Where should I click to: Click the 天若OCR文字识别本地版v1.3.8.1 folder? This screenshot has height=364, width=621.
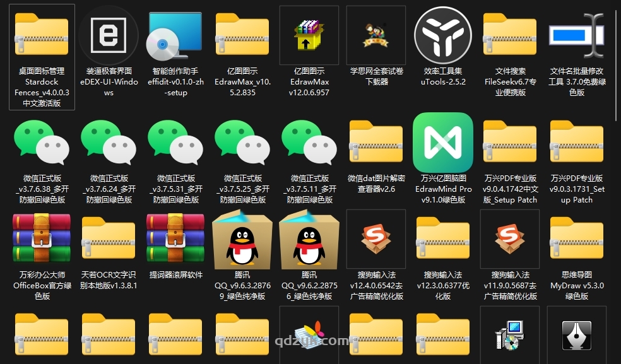[x=108, y=240]
